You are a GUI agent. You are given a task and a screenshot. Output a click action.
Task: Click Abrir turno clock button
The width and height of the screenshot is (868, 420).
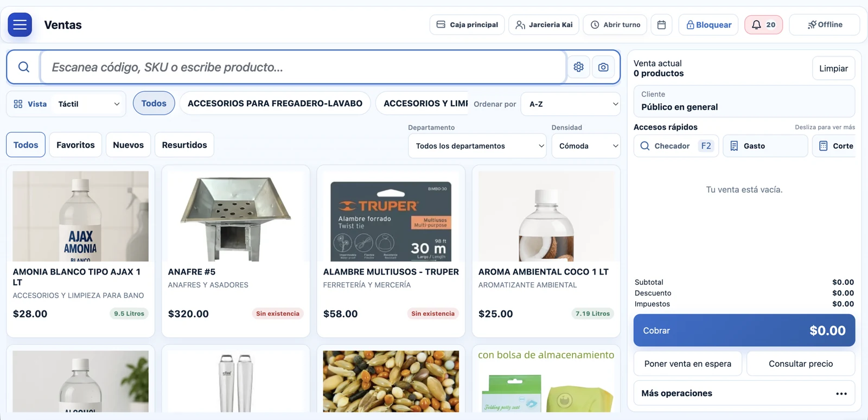coord(615,25)
